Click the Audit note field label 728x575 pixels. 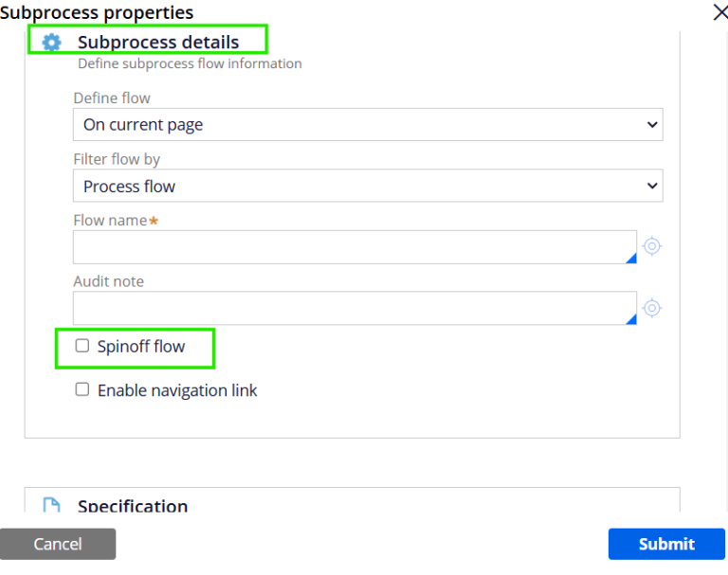109,281
